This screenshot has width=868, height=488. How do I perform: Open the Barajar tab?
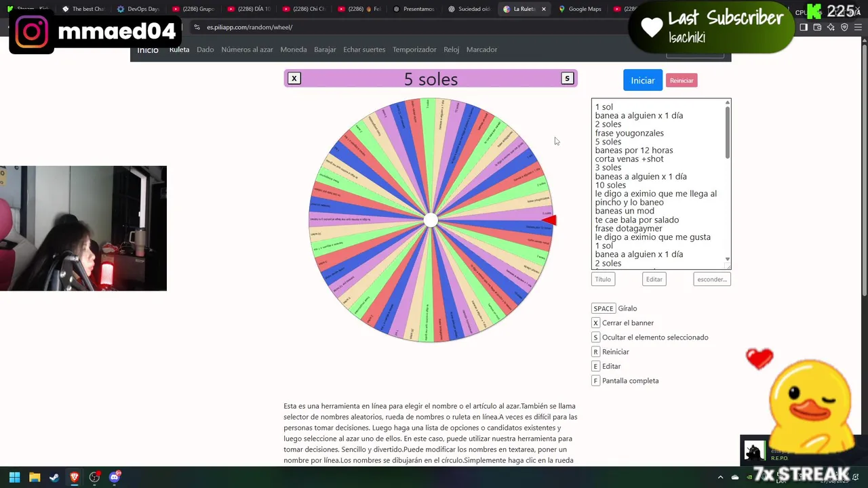325,49
